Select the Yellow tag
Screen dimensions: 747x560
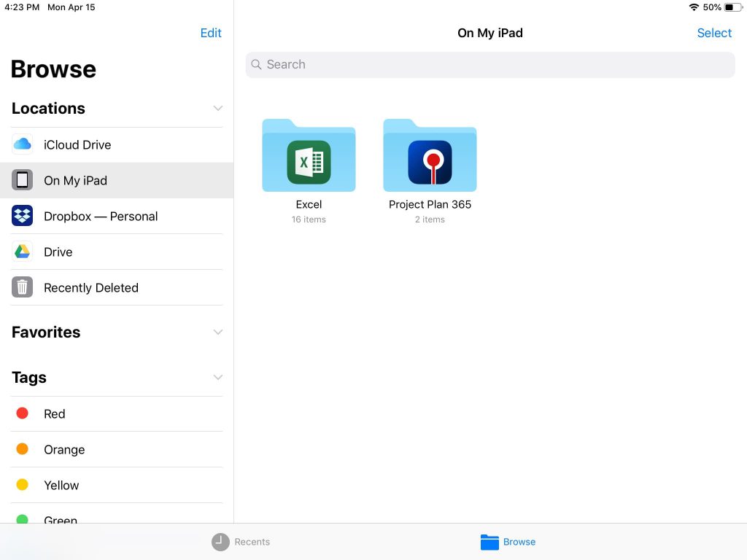tap(61, 485)
